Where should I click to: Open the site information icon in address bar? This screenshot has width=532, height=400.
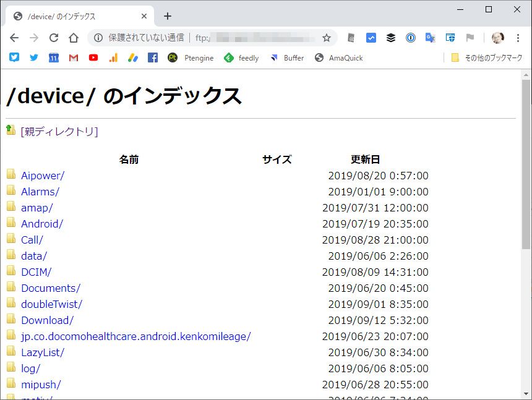[x=98, y=38]
